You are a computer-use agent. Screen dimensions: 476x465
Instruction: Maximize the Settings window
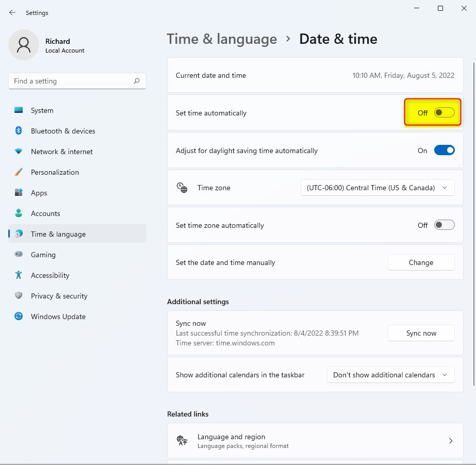(440, 8)
